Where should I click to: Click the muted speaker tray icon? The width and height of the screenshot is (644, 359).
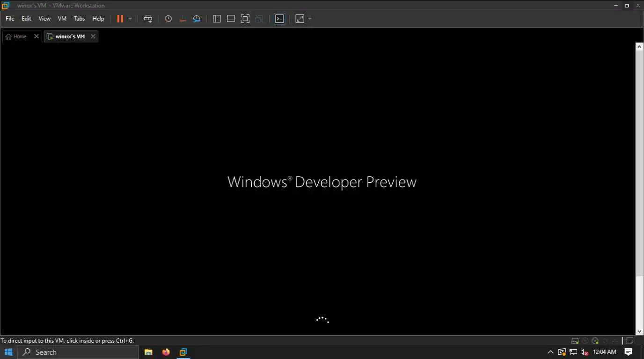584,352
